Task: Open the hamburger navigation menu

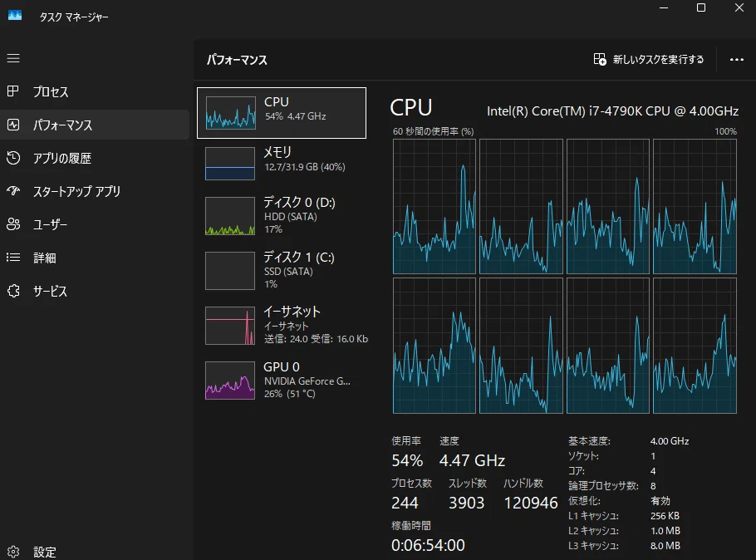Action: (13, 58)
